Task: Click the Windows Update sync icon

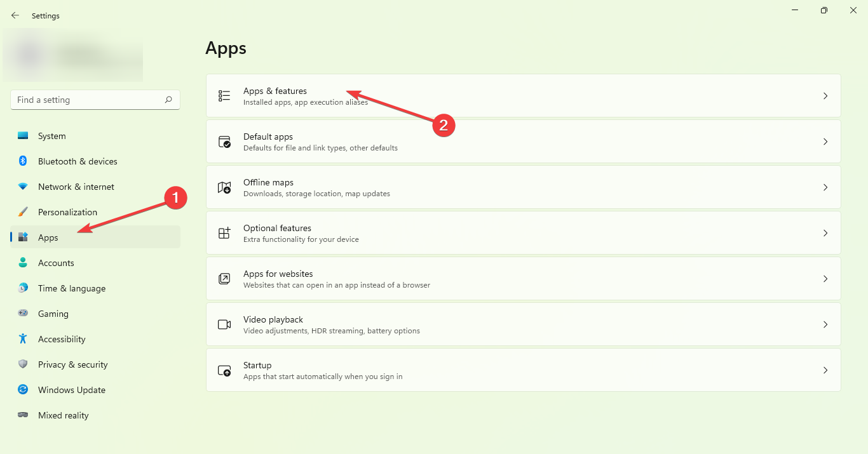Action: (23, 390)
